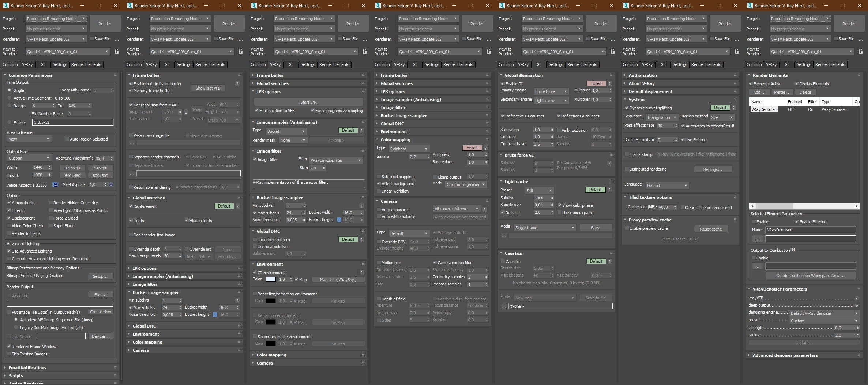
Task: Click the GI environment color swatch
Action: (271, 279)
